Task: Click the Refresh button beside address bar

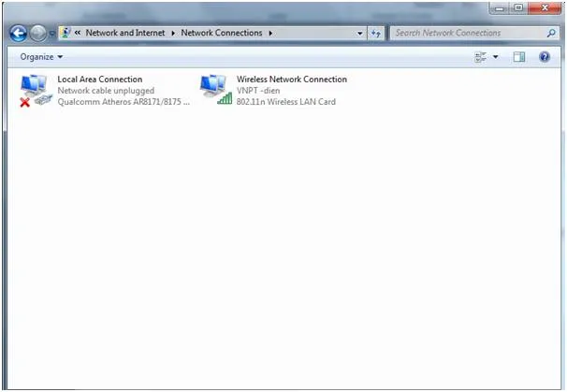Action: tap(376, 33)
